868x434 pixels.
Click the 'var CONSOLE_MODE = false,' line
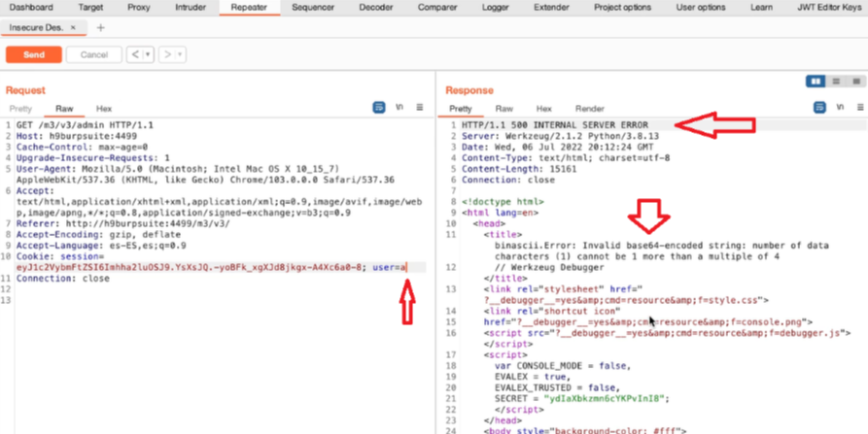563,366
